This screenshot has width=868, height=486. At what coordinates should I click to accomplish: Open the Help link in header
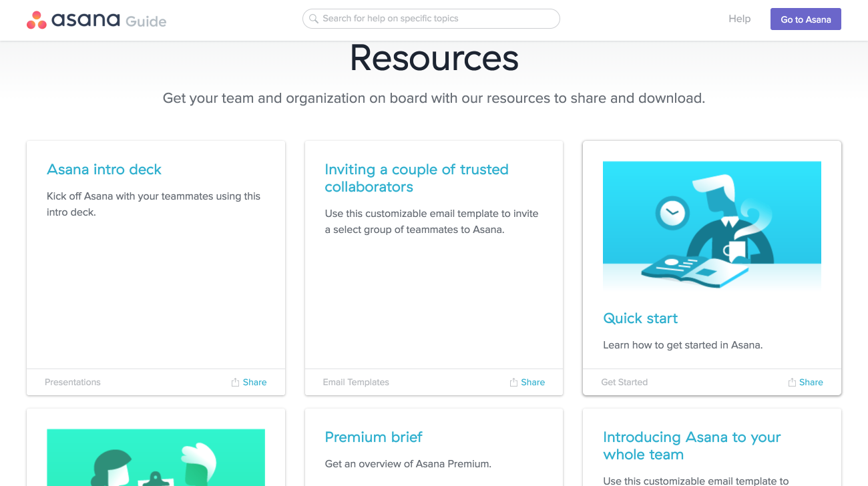point(739,19)
